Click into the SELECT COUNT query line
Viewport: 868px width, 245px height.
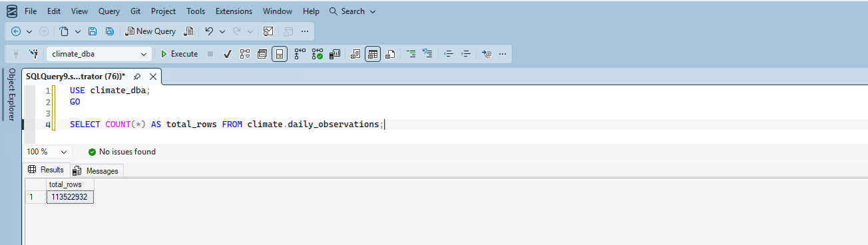226,124
